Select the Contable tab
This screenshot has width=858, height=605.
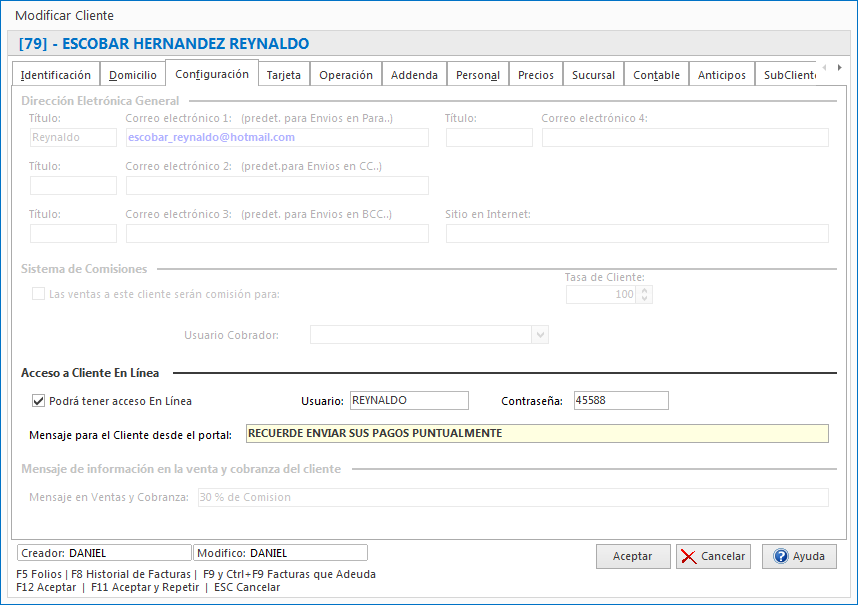pos(655,73)
